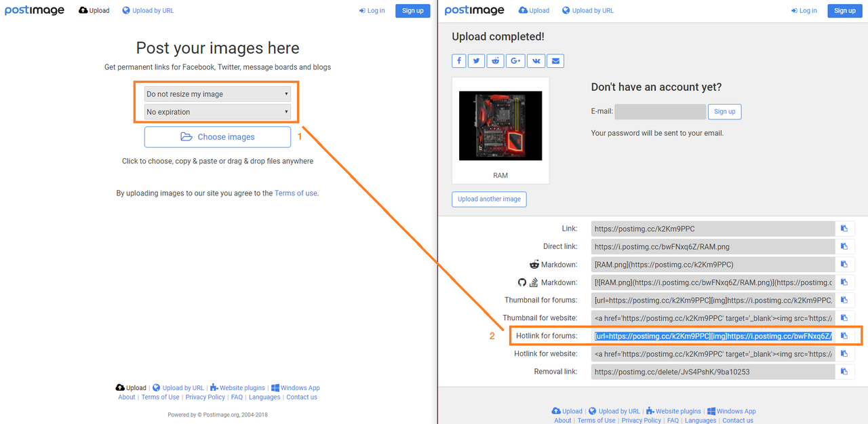Click the E-mail input field
The height and width of the screenshot is (424, 868).
[x=660, y=111]
